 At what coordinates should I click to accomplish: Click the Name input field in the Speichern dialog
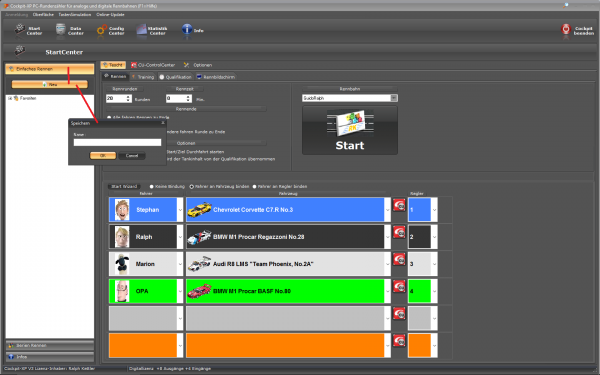click(117, 142)
